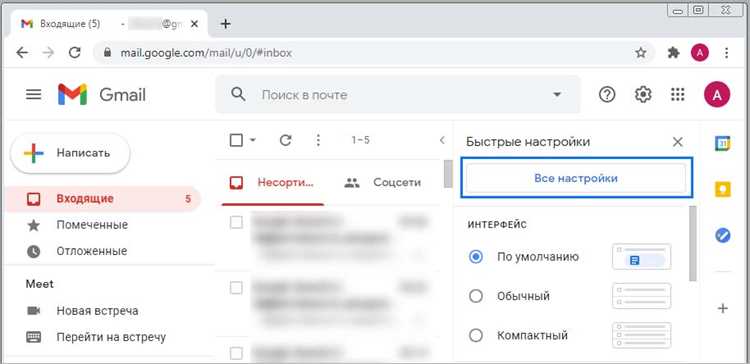Click the Gmail logo
The width and height of the screenshot is (750, 364).
click(102, 95)
